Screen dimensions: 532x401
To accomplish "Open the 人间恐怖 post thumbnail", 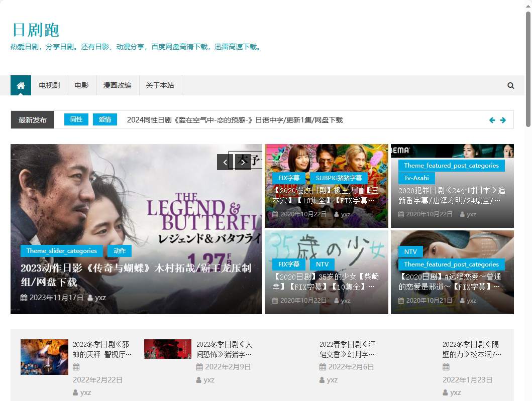I will [x=168, y=349].
